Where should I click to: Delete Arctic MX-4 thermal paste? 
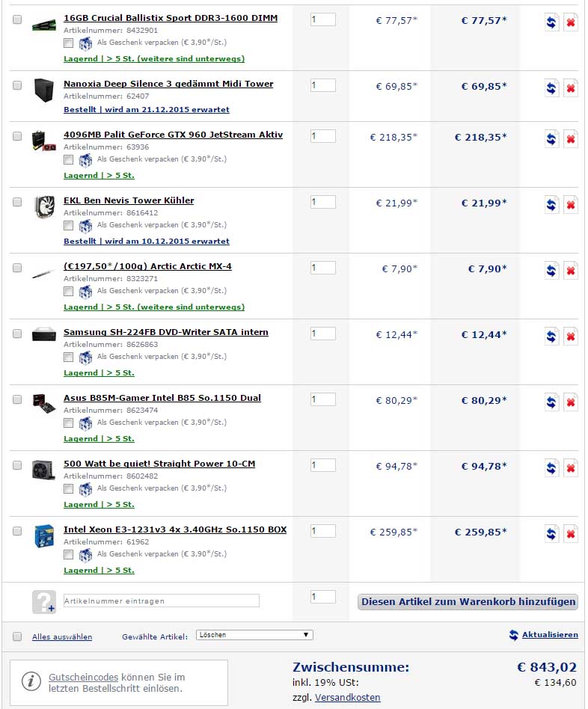571,271
